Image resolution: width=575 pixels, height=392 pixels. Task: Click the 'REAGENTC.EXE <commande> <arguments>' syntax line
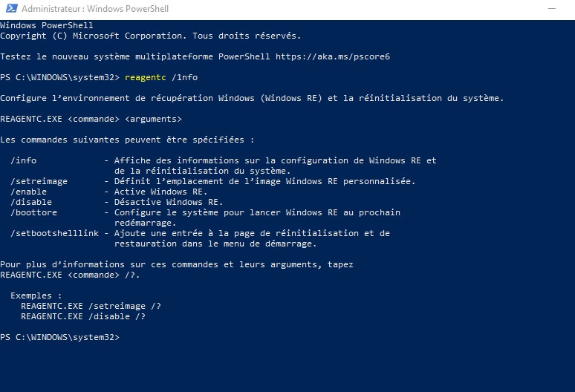[x=91, y=119]
